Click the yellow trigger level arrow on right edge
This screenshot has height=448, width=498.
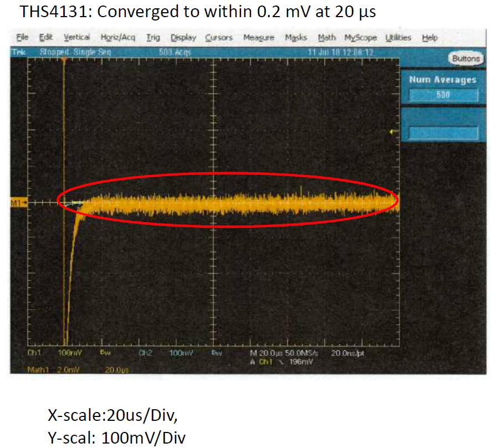point(394,132)
